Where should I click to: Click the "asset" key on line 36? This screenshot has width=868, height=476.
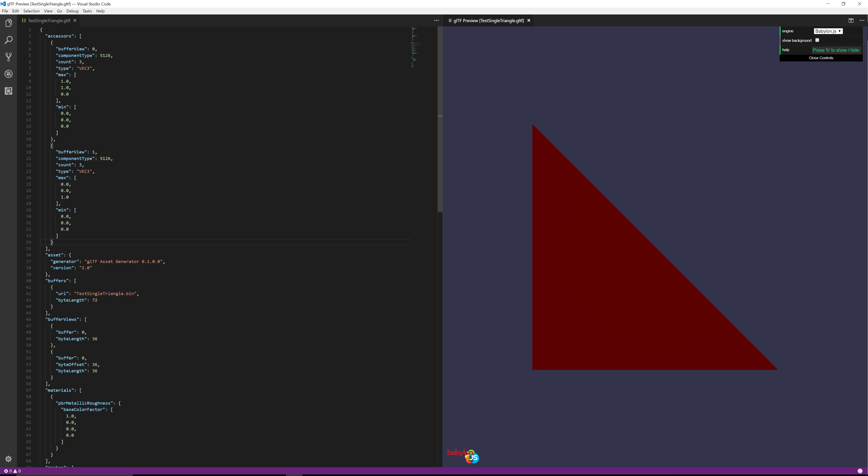click(x=54, y=255)
